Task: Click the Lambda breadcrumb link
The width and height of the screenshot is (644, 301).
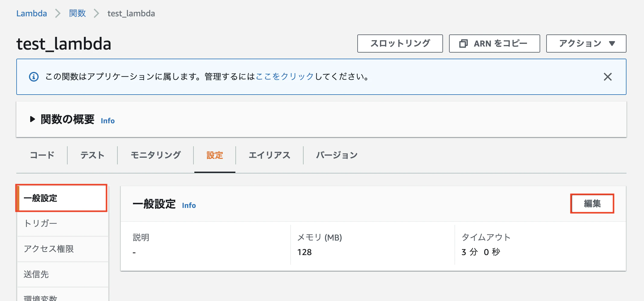Action: pyautogui.click(x=32, y=14)
